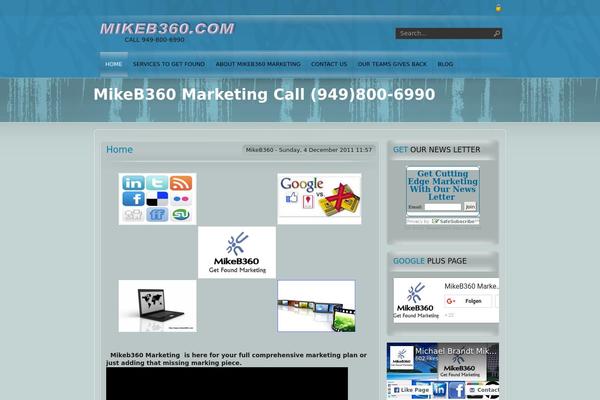Click the Folgen follow button

pos(468,301)
